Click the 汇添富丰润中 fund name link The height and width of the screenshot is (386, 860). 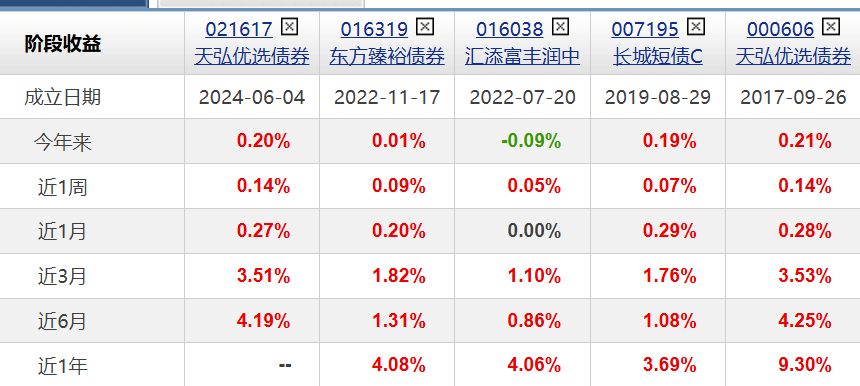pos(523,56)
